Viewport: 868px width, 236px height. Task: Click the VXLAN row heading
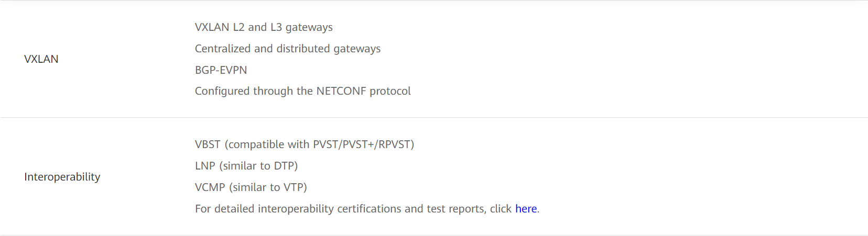(x=41, y=59)
